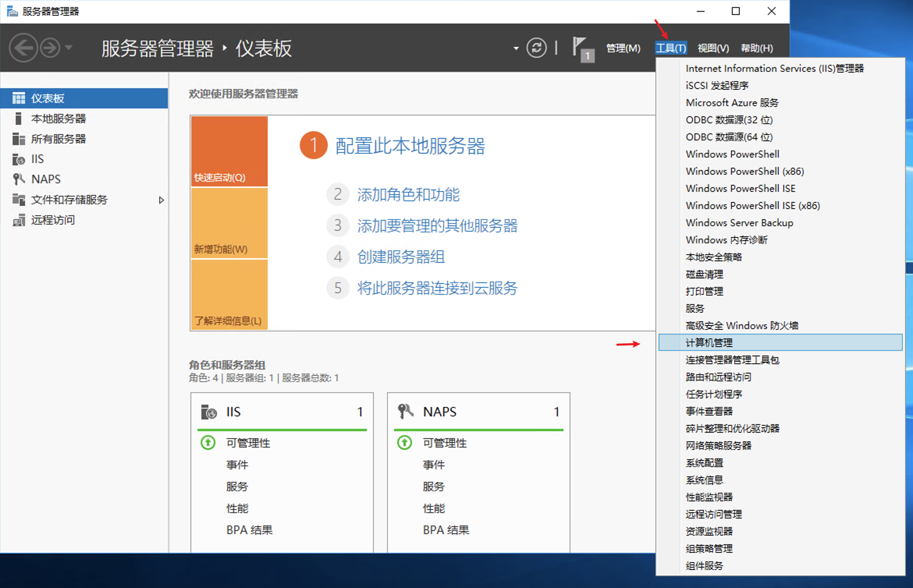The image size is (913, 588).
Task: Select 本地服务器 in the left pane
Action: coord(59,119)
